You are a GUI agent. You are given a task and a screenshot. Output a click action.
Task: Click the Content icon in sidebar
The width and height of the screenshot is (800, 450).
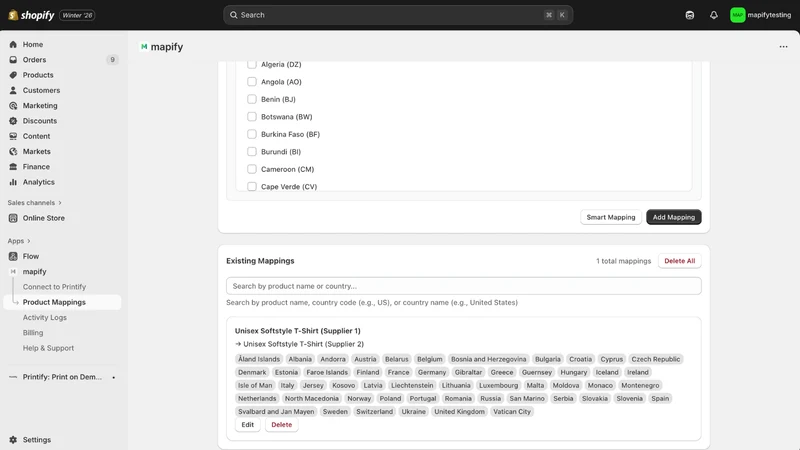(x=13, y=136)
